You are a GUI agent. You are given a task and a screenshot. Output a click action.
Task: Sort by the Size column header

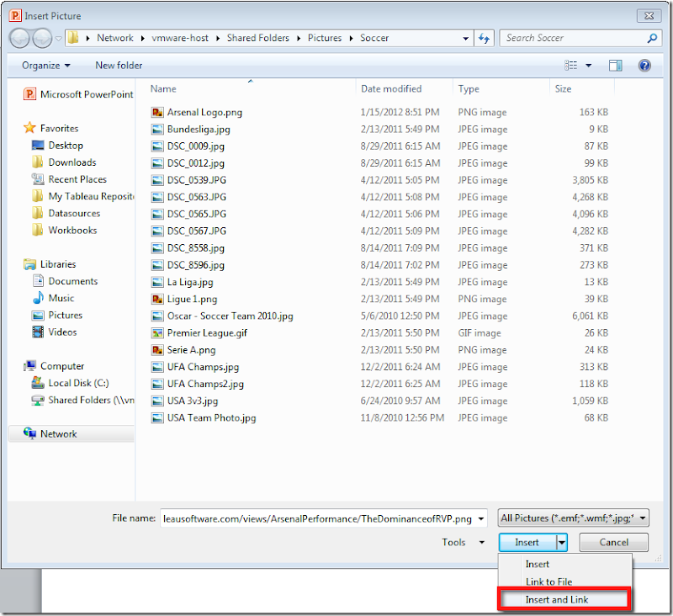pos(563,89)
